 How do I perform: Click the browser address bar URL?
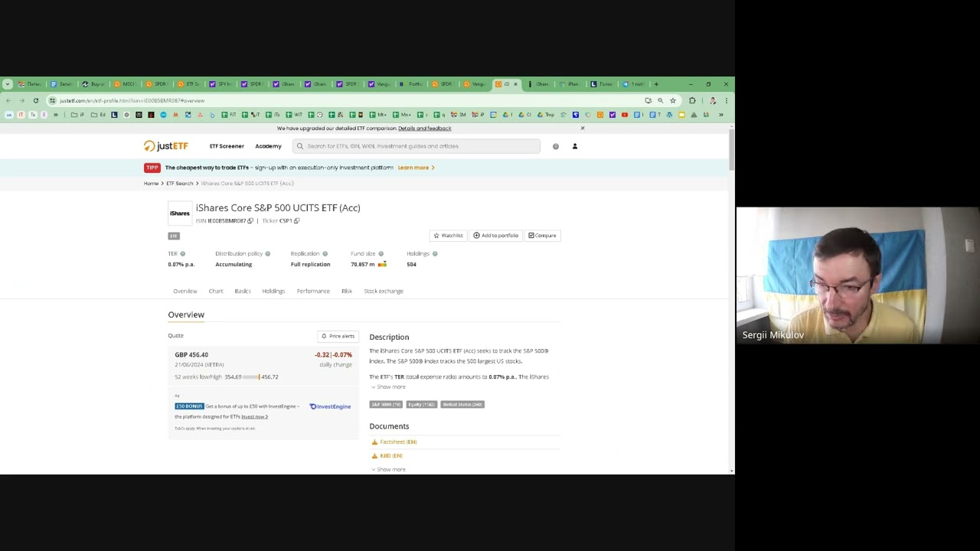point(132,101)
